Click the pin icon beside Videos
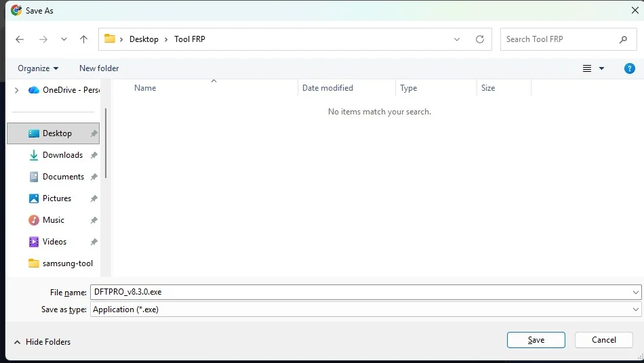This screenshot has width=644, height=363. (x=94, y=242)
